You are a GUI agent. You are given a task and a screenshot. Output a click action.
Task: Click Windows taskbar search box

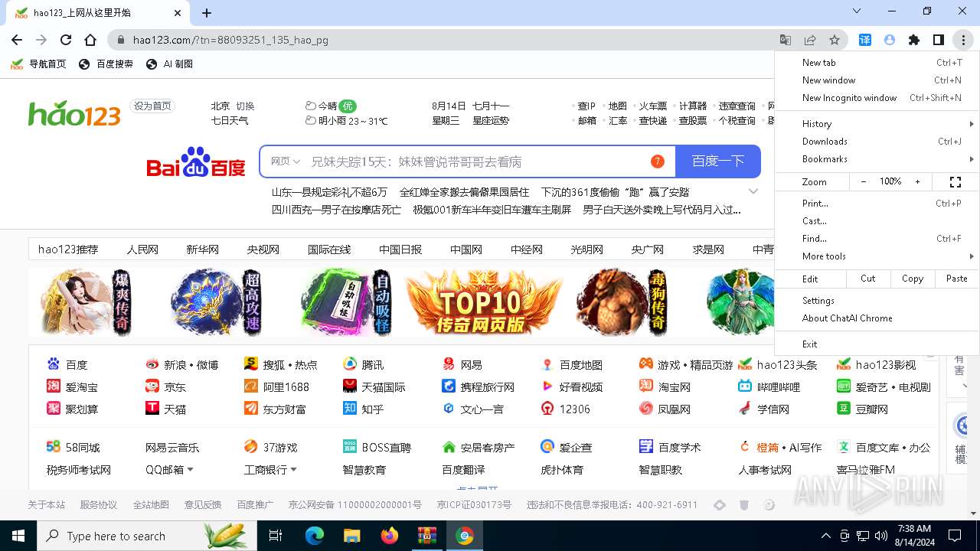click(x=146, y=536)
